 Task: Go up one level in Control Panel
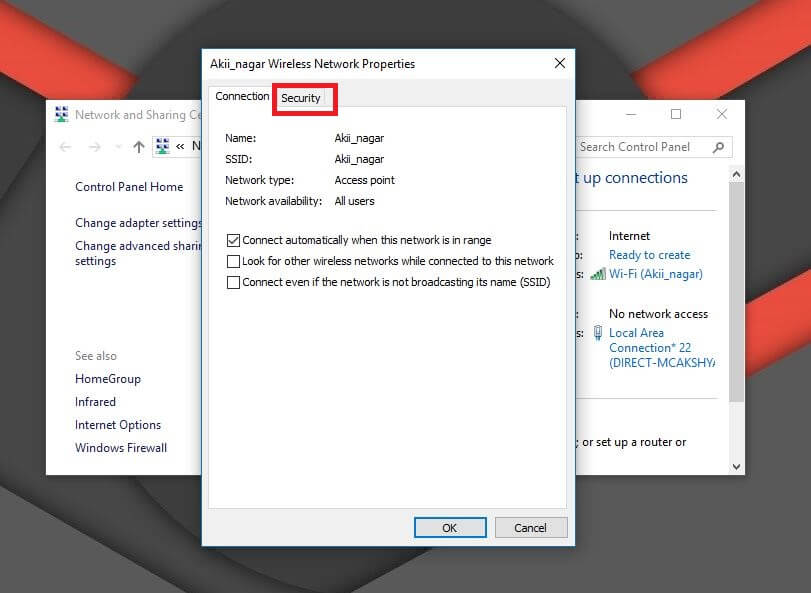click(x=138, y=147)
